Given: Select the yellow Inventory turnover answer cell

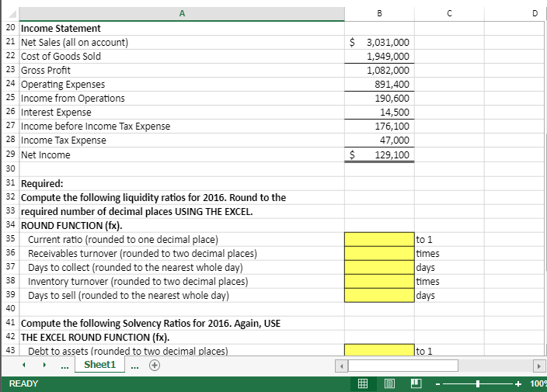Looking at the screenshot, I should click(x=379, y=281).
